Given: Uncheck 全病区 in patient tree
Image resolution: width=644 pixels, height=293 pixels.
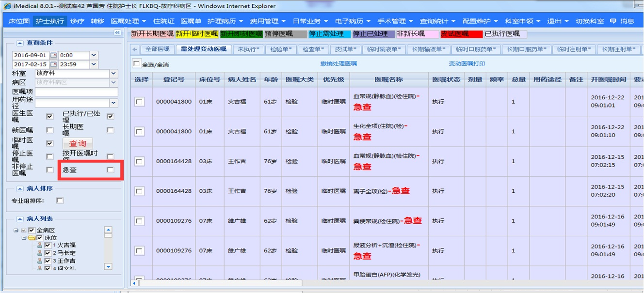Looking at the screenshot, I should point(32,231).
